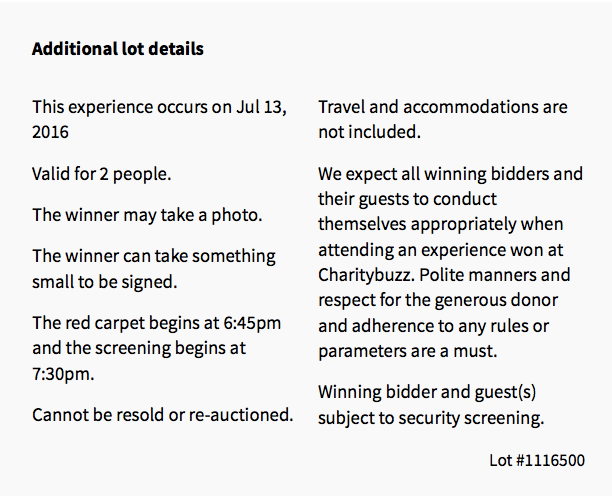The image size is (612, 499).
Task: Click the parameters are a must line
Action: pyautogui.click(x=408, y=351)
